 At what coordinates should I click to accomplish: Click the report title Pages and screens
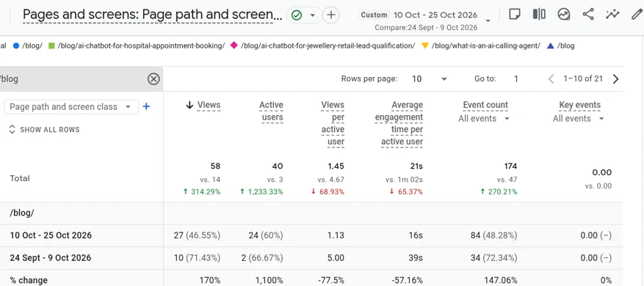[x=153, y=15]
